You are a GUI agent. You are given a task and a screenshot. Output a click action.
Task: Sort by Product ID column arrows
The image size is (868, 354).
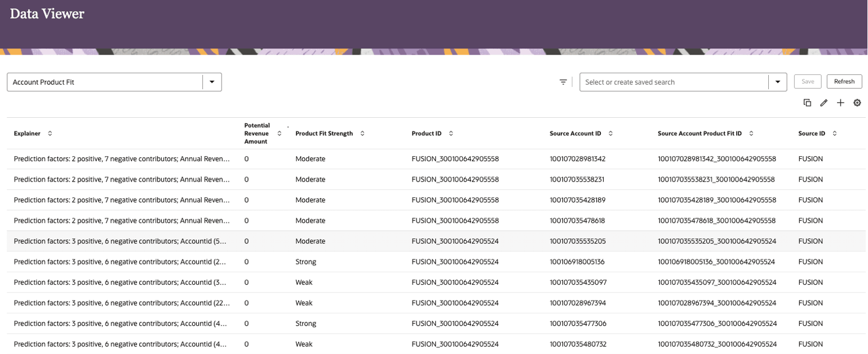coord(451,134)
